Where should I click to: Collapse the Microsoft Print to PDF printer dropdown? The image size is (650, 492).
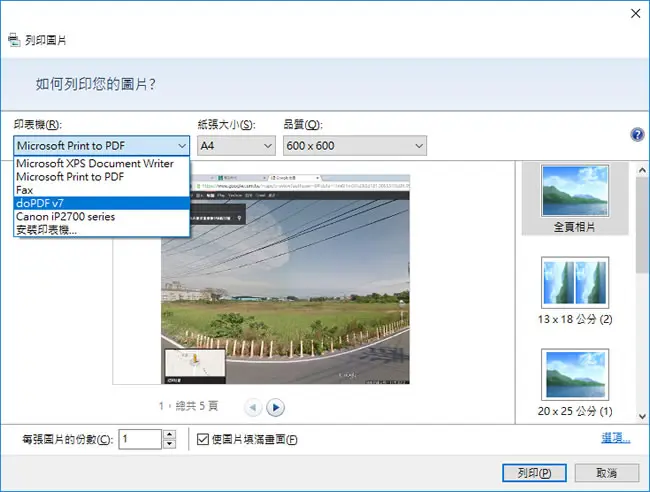pyautogui.click(x=102, y=146)
